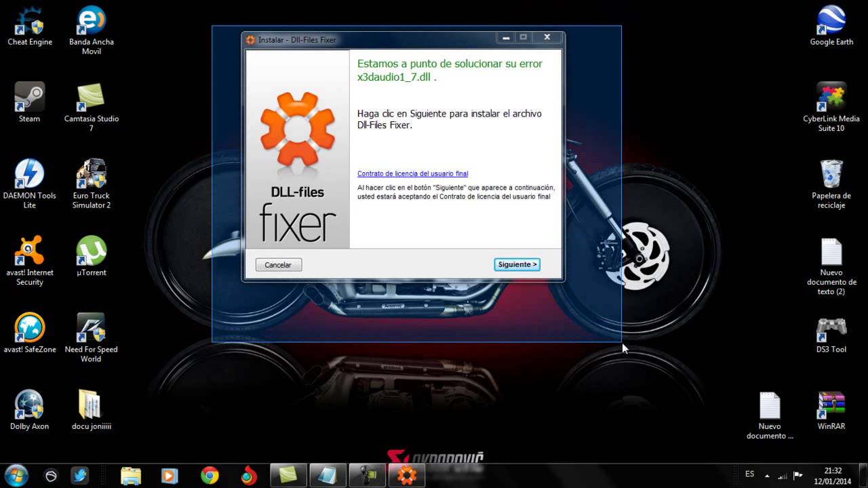Select the Nuevo documento text file
The image size is (868, 488).
[770, 415]
